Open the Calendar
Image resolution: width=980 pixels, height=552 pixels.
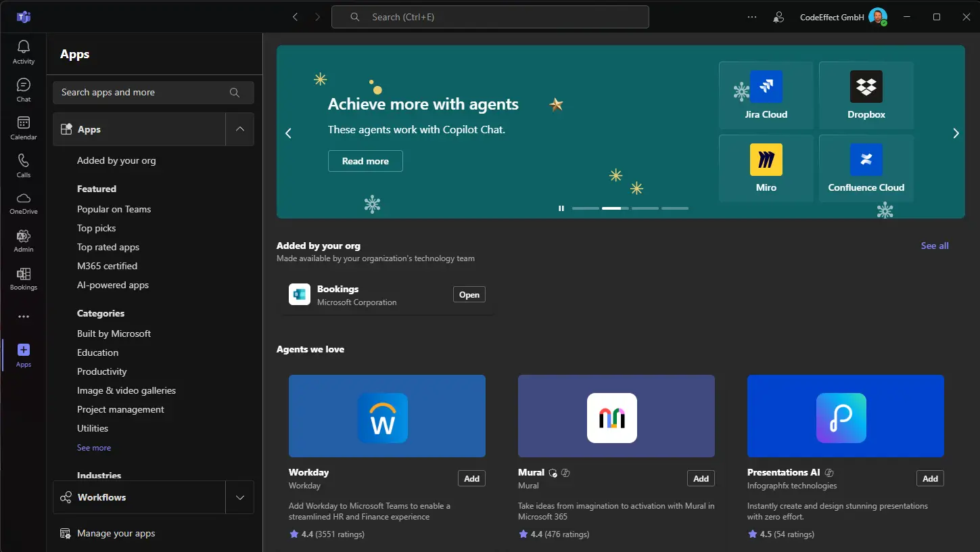coord(23,127)
